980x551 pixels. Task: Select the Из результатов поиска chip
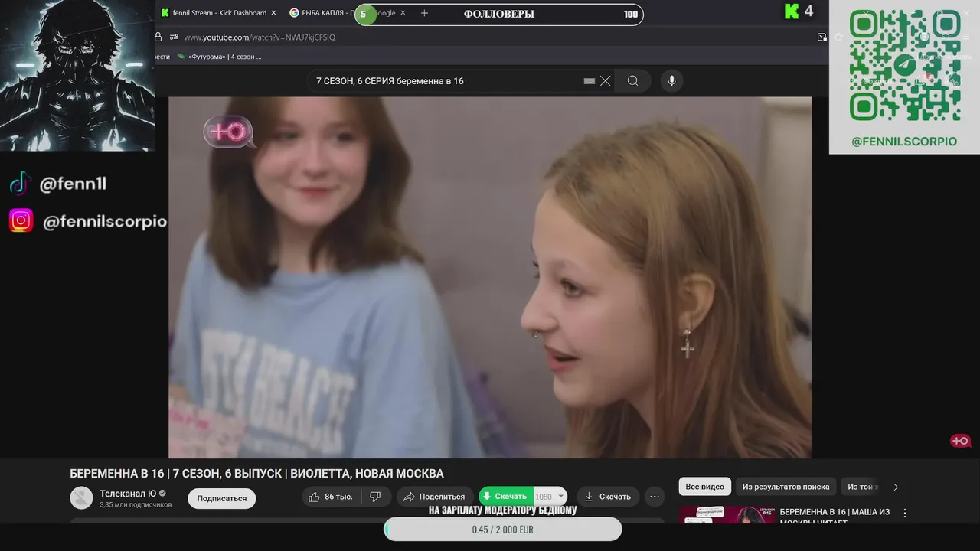coord(786,487)
